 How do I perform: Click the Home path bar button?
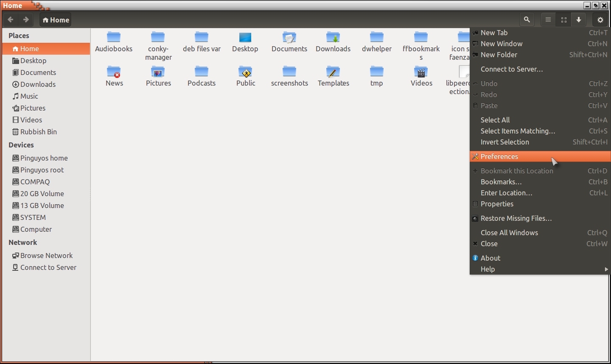click(x=56, y=20)
